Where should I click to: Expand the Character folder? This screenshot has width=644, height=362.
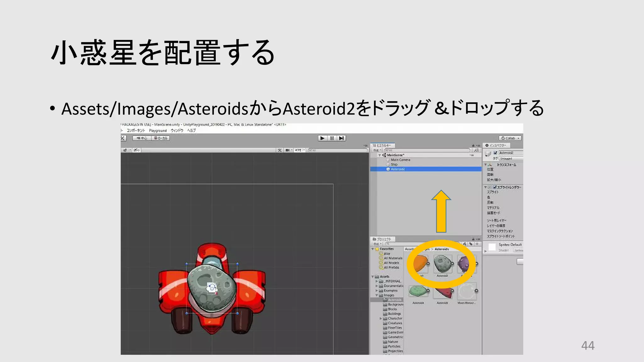pos(381,319)
